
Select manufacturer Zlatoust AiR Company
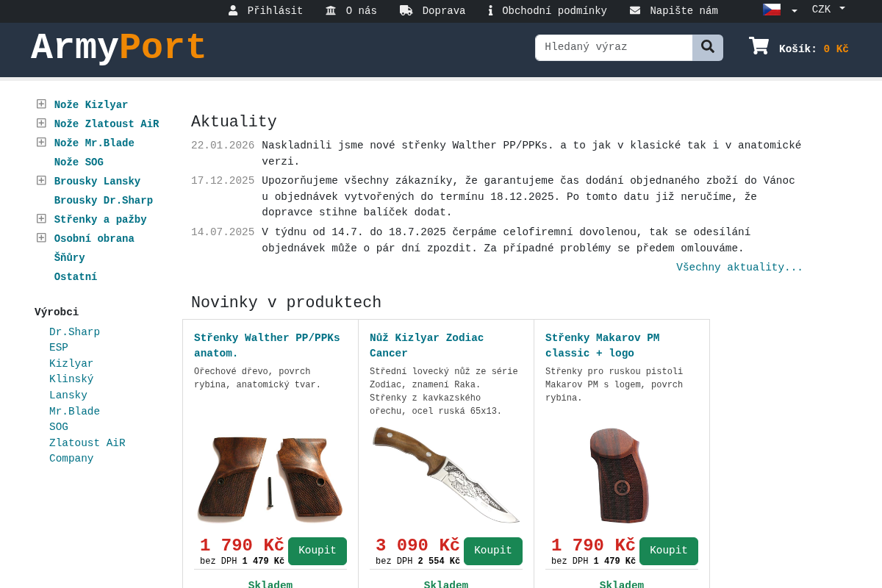87,451
